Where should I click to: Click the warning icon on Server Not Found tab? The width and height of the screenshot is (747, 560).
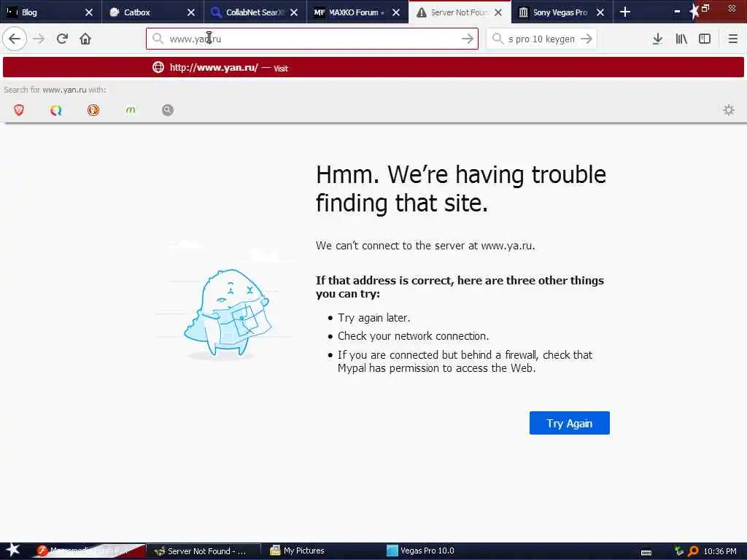coord(421,13)
